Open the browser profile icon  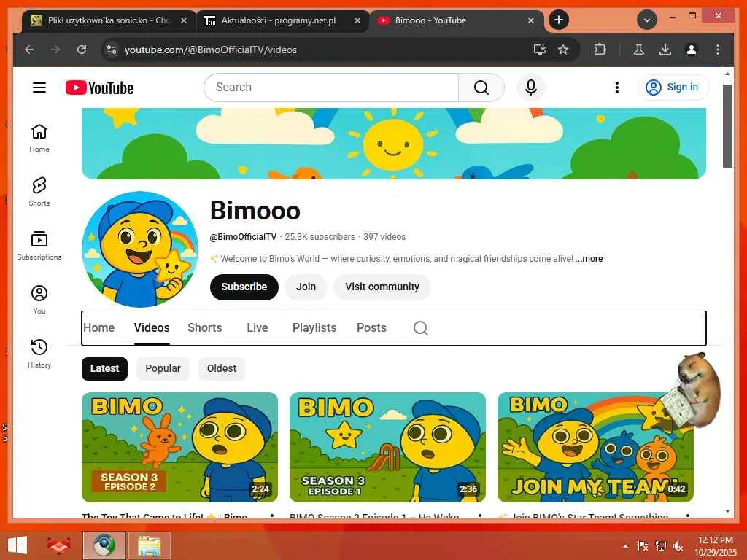point(692,50)
